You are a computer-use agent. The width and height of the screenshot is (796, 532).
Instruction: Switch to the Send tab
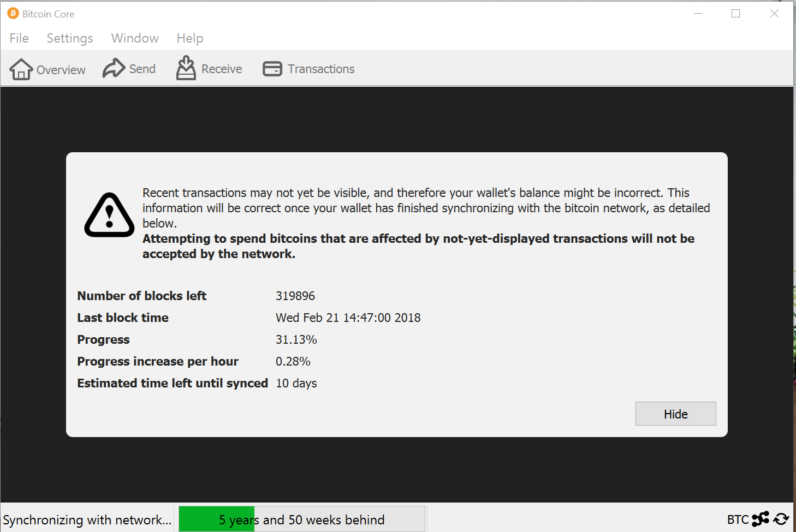pyautogui.click(x=129, y=69)
